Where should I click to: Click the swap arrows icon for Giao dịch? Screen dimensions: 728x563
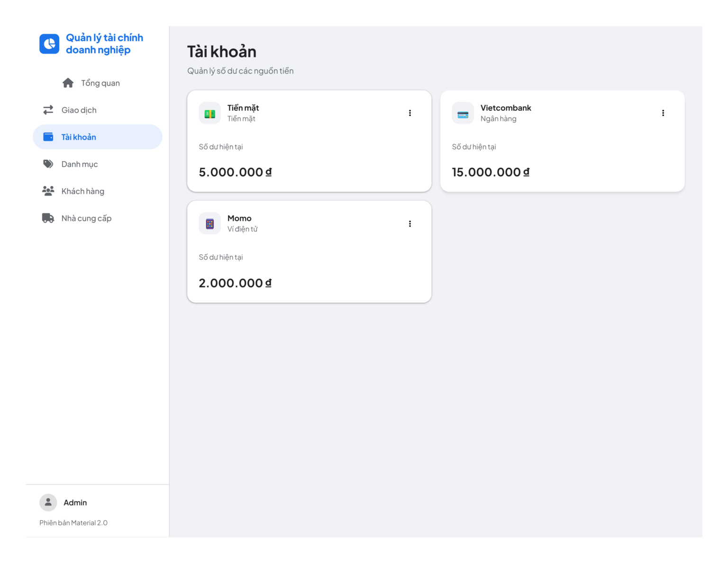point(48,110)
